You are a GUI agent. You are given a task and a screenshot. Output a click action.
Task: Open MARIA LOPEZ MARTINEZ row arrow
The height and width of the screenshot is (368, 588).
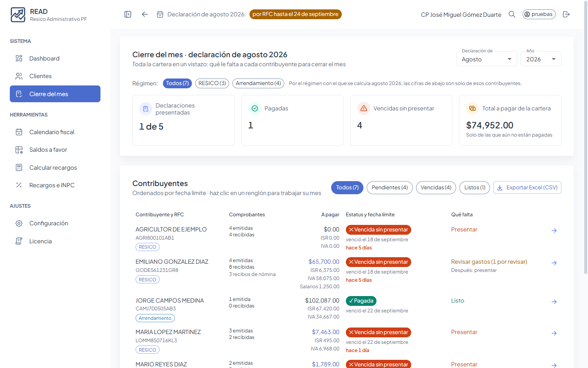coord(554,333)
